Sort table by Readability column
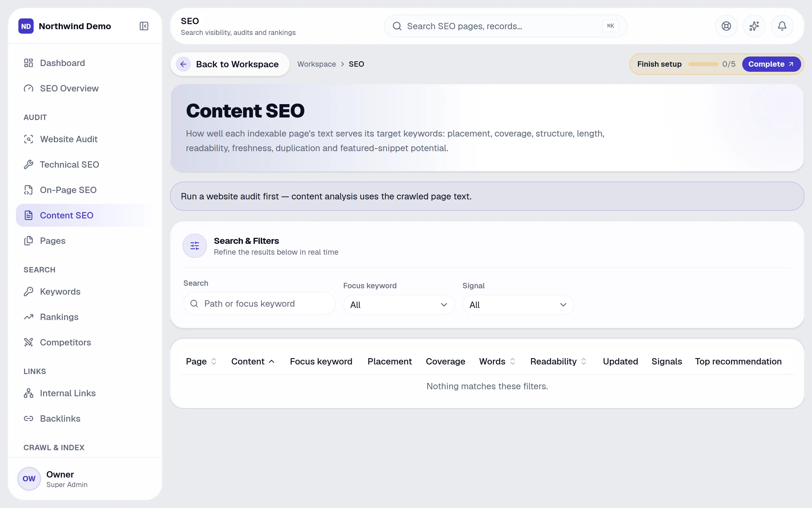812x508 pixels. pyautogui.click(x=558, y=362)
